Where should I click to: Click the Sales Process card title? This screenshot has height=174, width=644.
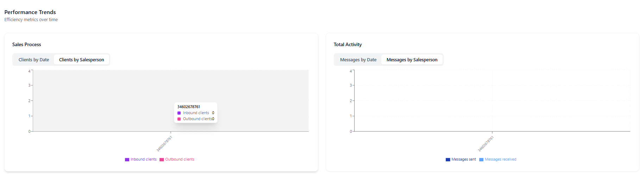pos(26,44)
